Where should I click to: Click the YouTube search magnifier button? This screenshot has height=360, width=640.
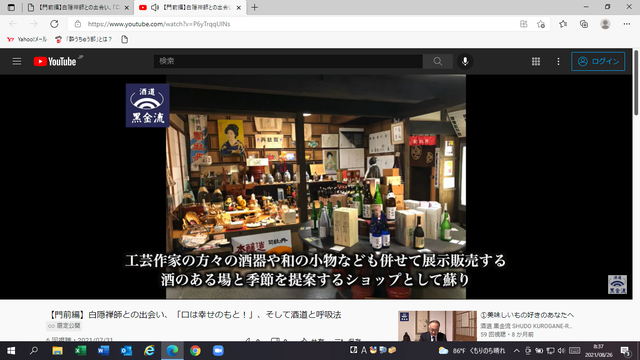pyautogui.click(x=438, y=61)
